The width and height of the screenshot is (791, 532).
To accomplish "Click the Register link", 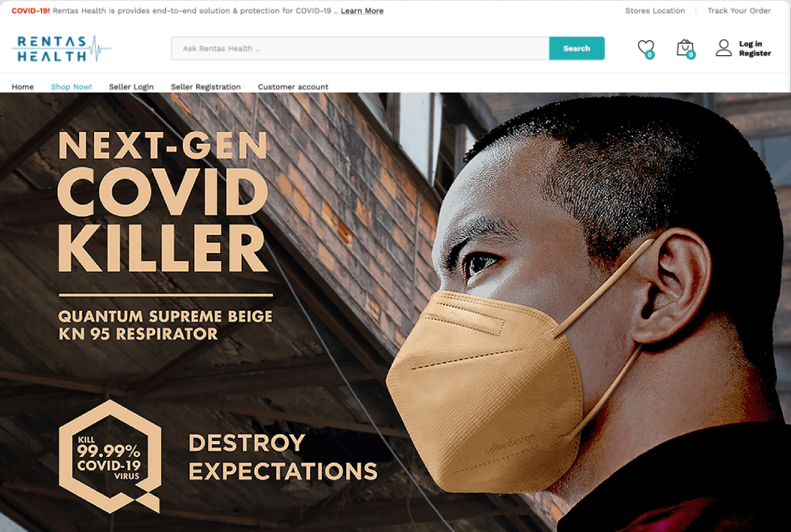I will click(x=755, y=53).
